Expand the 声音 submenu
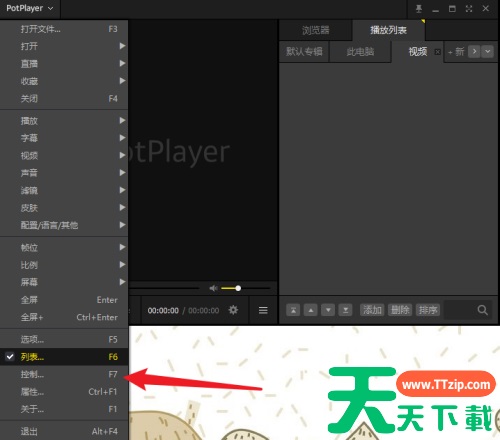This screenshot has height=440, width=500. (64, 173)
